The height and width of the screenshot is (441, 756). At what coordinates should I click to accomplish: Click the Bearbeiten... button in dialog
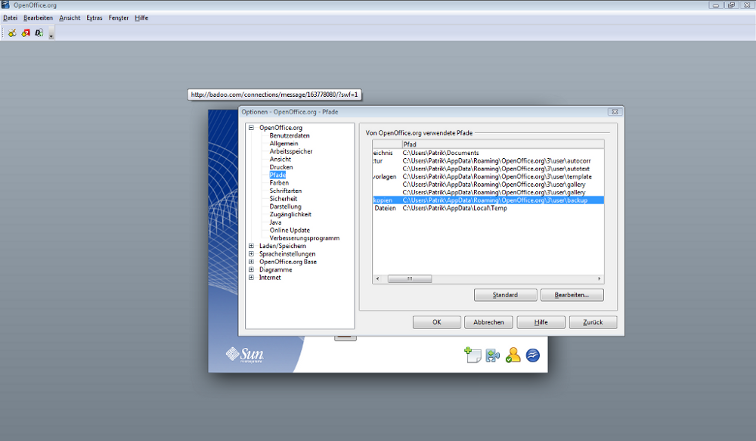point(572,294)
